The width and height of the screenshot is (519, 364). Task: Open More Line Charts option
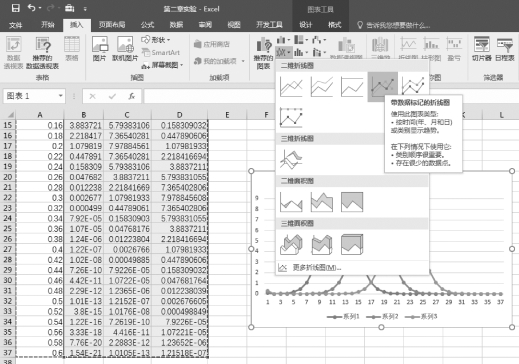point(310,268)
